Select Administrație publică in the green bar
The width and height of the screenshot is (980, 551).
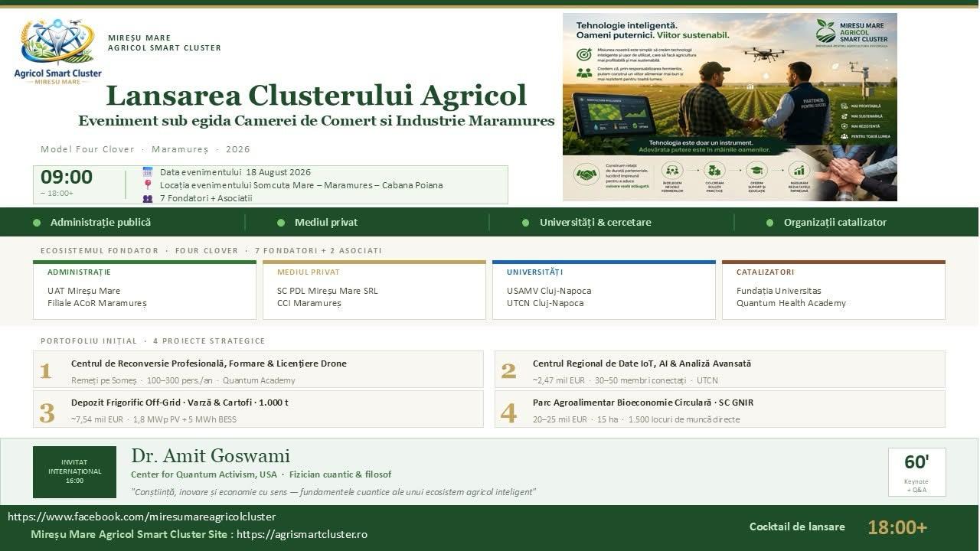tap(100, 223)
